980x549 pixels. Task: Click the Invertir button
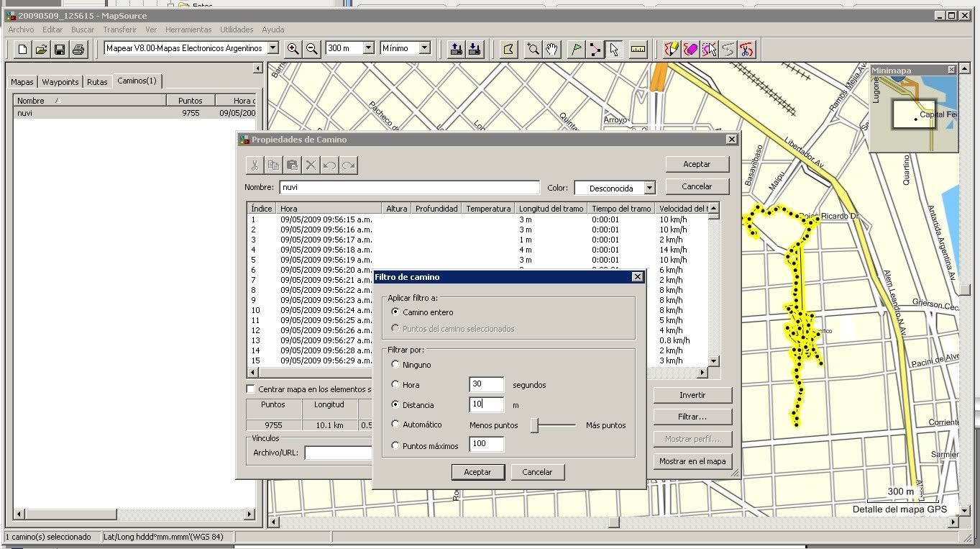point(692,395)
